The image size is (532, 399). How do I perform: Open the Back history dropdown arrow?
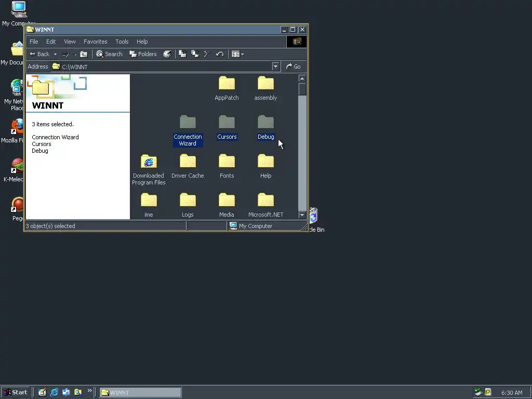coord(55,54)
